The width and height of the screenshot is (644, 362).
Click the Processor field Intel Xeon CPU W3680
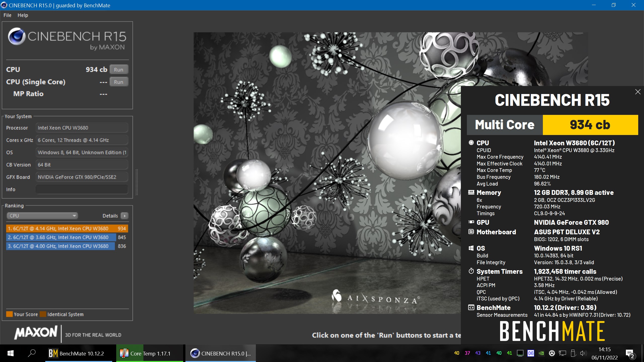click(x=82, y=128)
